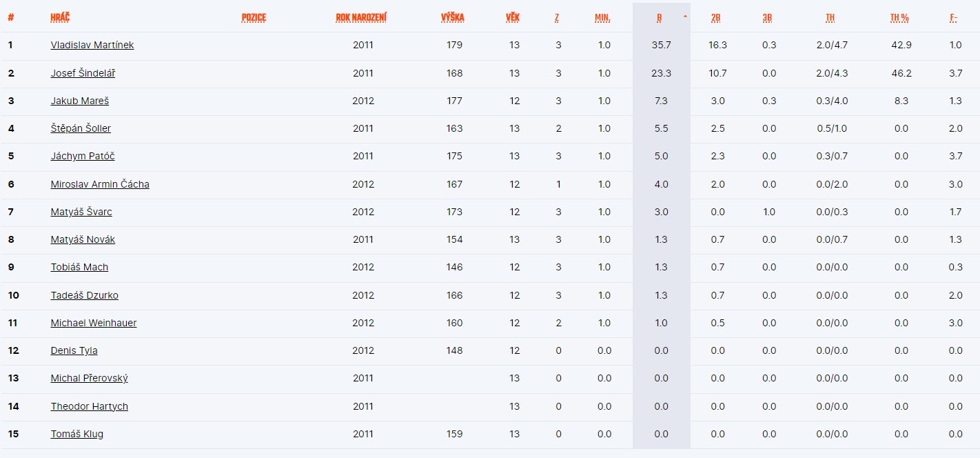The height and width of the screenshot is (458, 980).
Task: Sort by MIN. column header
Action: [x=602, y=17]
